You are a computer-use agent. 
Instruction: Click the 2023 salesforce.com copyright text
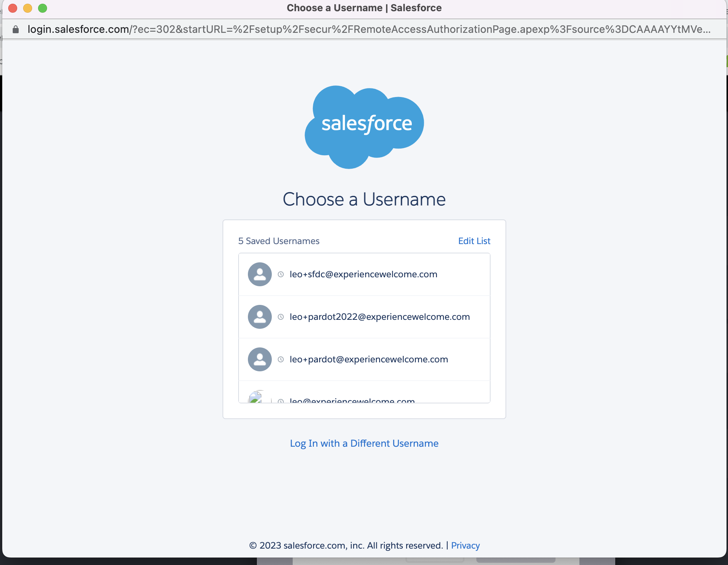(x=346, y=546)
